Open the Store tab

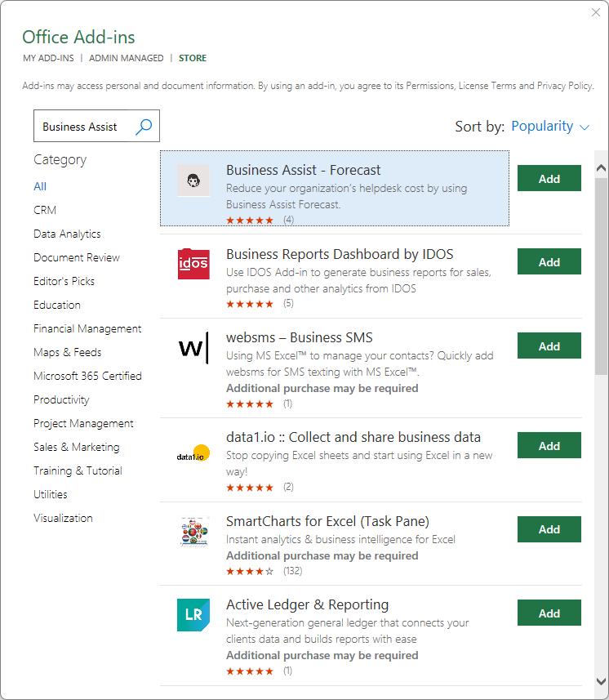(x=193, y=58)
